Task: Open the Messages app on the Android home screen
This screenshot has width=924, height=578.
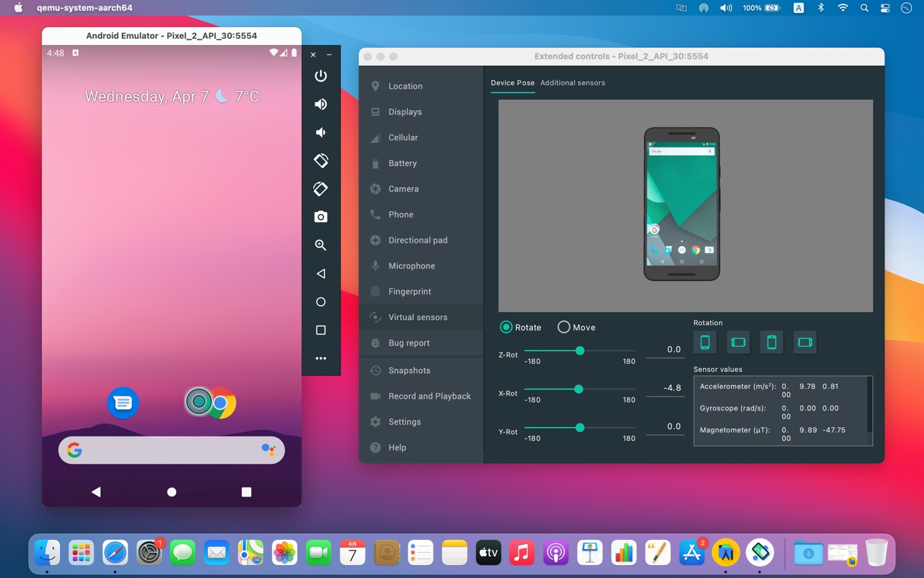Action: click(x=123, y=403)
